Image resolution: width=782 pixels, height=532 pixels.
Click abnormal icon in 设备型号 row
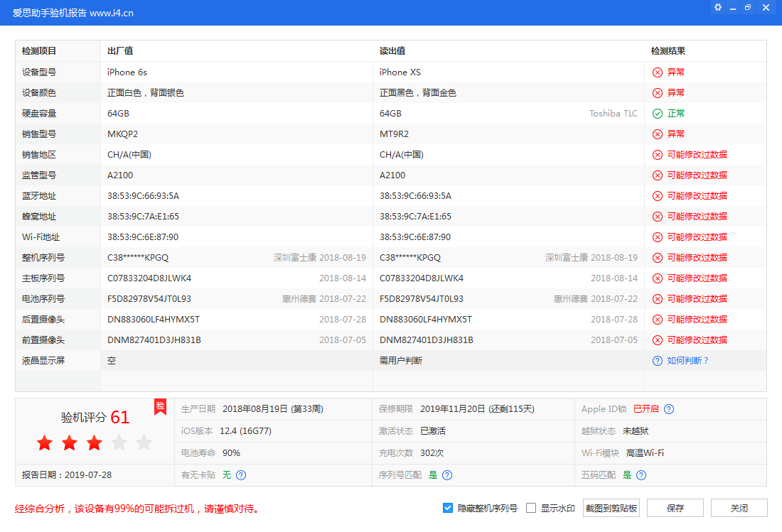pos(658,72)
